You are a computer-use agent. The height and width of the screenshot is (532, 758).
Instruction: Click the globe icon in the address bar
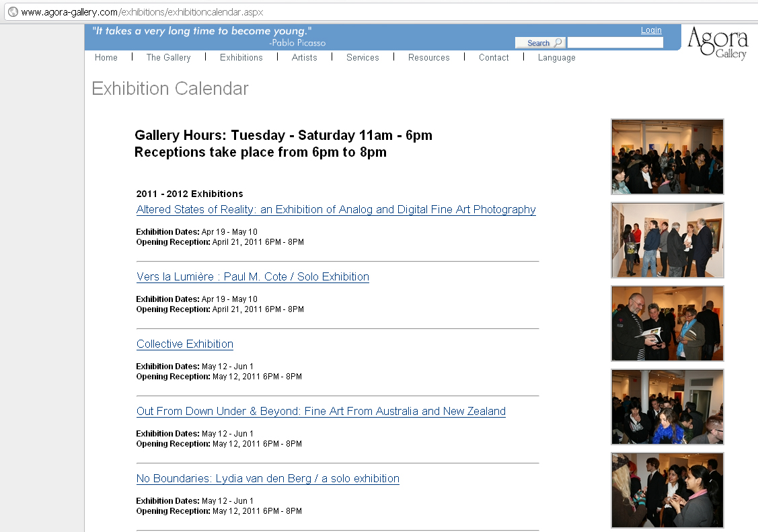[13, 11]
